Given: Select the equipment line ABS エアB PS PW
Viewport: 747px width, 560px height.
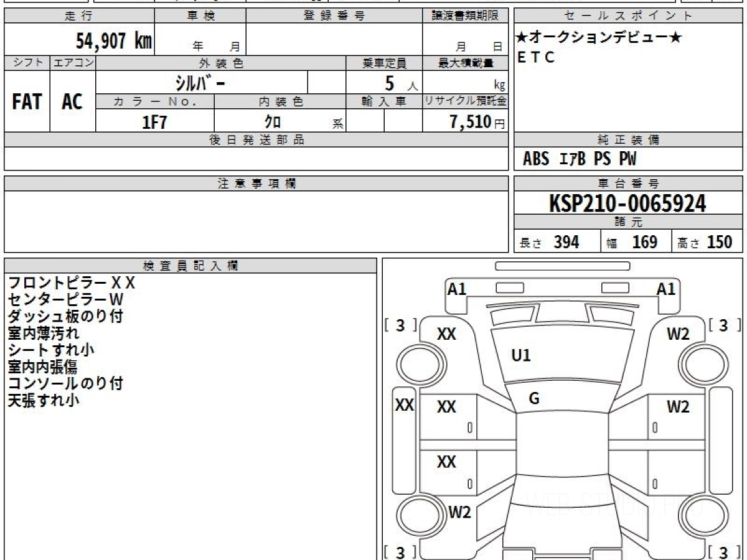Looking at the screenshot, I should click(580, 159).
